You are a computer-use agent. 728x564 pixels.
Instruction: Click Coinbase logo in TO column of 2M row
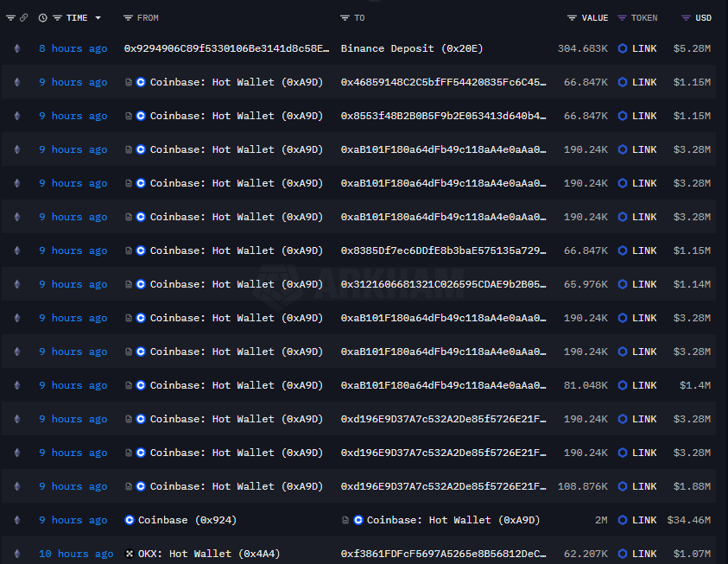358,520
